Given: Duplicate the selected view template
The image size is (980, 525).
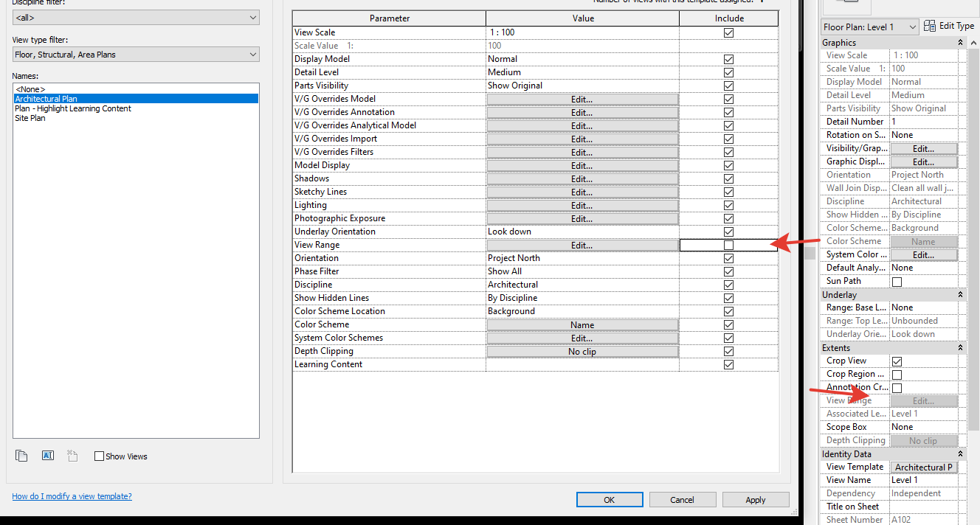Looking at the screenshot, I should tap(21, 456).
